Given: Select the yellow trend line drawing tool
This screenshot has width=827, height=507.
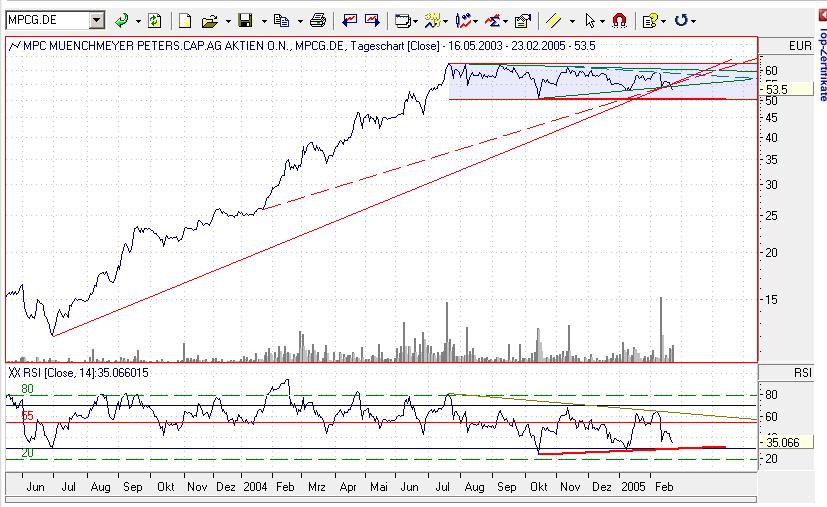Looking at the screenshot, I should (x=553, y=21).
